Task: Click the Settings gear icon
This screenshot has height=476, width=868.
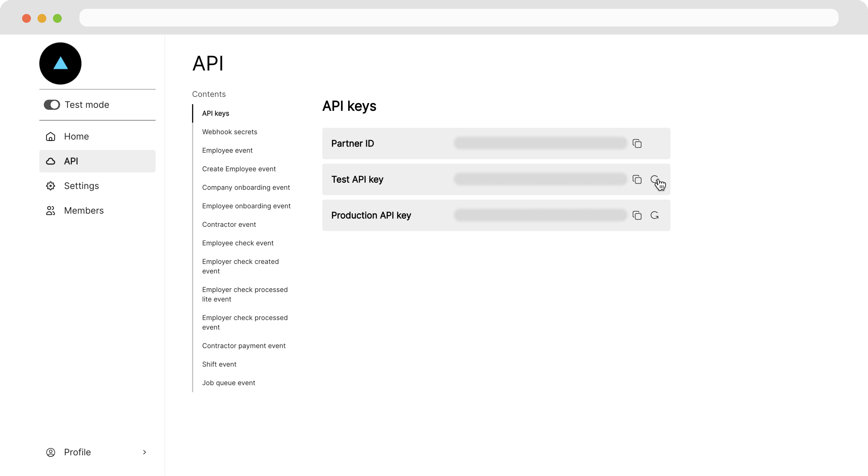Action: coord(51,186)
